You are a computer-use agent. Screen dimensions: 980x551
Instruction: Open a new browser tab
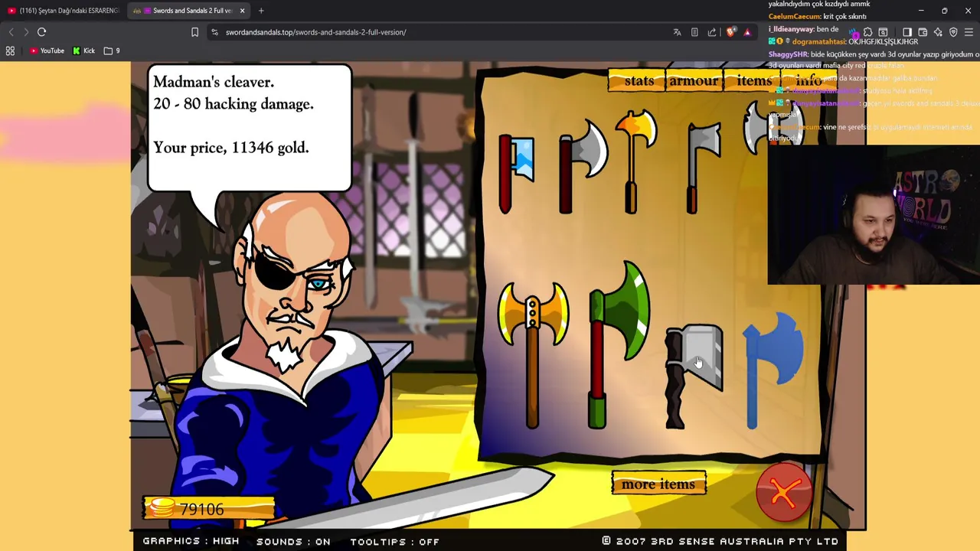[261, 11]
